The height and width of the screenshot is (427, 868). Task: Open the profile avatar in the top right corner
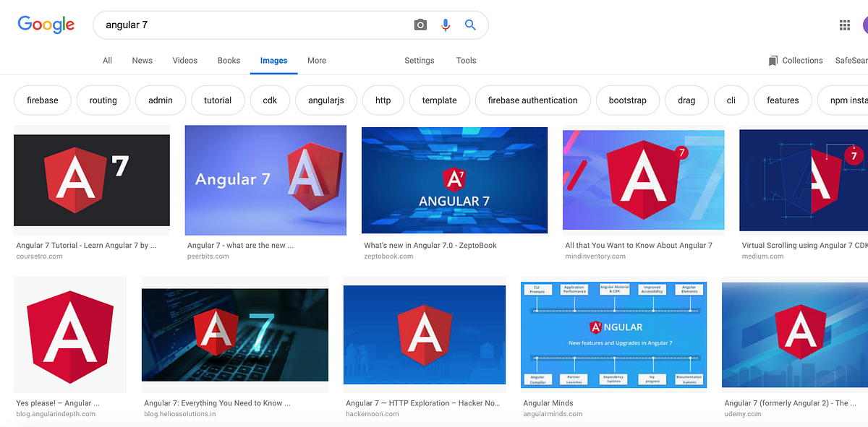click(x=865, y=24)
